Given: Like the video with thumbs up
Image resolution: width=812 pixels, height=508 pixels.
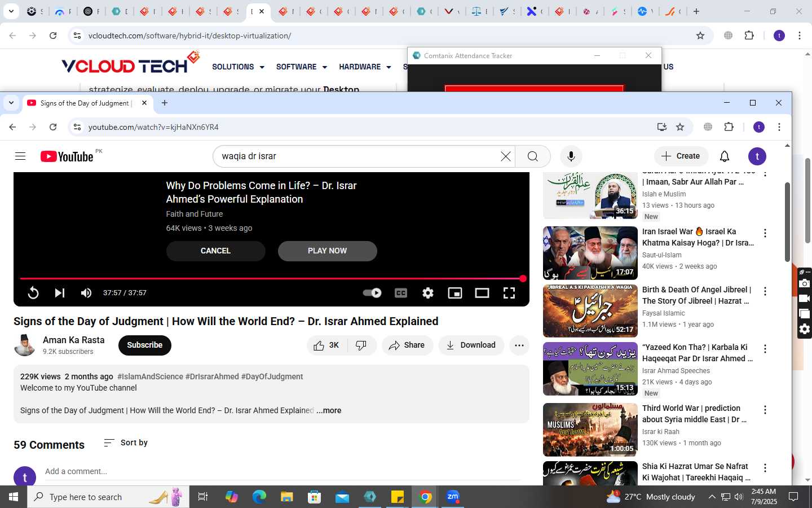Looking at the screenshot, I should click(326, 345).
